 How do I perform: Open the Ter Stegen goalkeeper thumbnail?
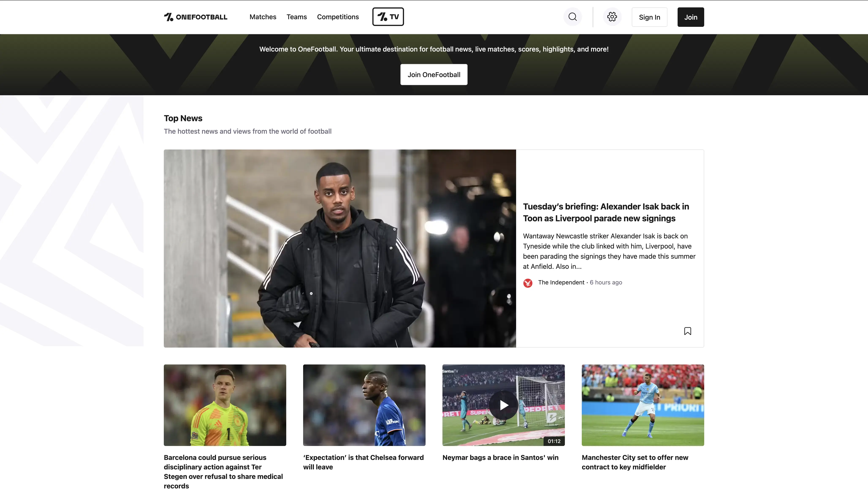pos(225,405)
